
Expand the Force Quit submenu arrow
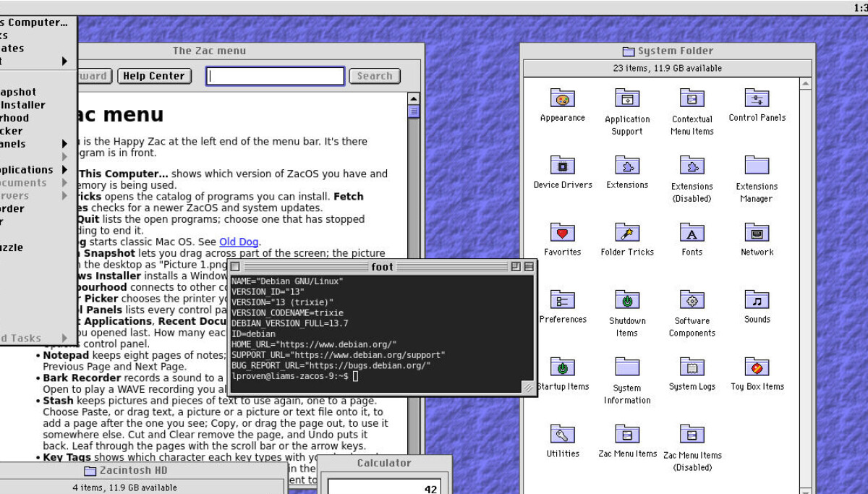64,61
